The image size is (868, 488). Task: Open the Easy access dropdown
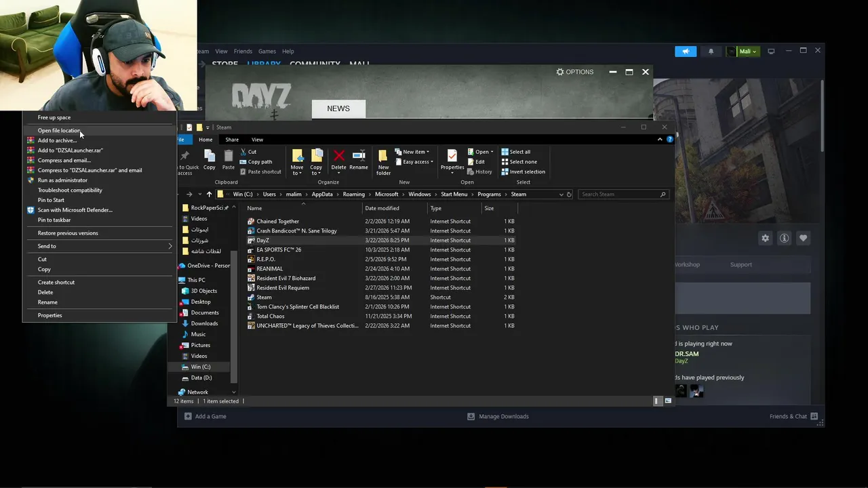414,162
